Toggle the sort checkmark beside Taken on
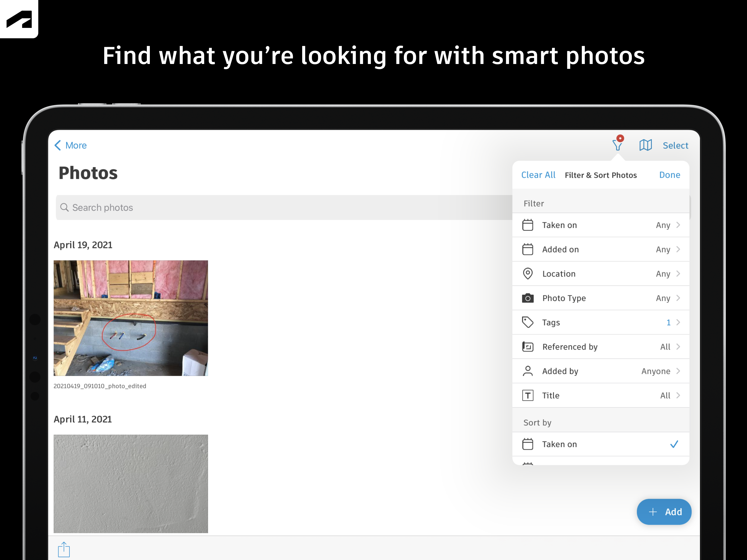The width and height of the screenshot is (747, 560). (x=674, y=444)
